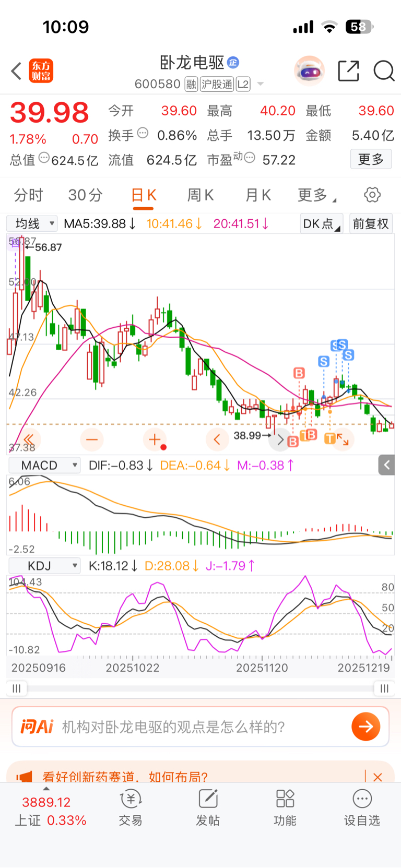
Task: Tap the orange T marker near the bottom
Action: click(329, 438)
